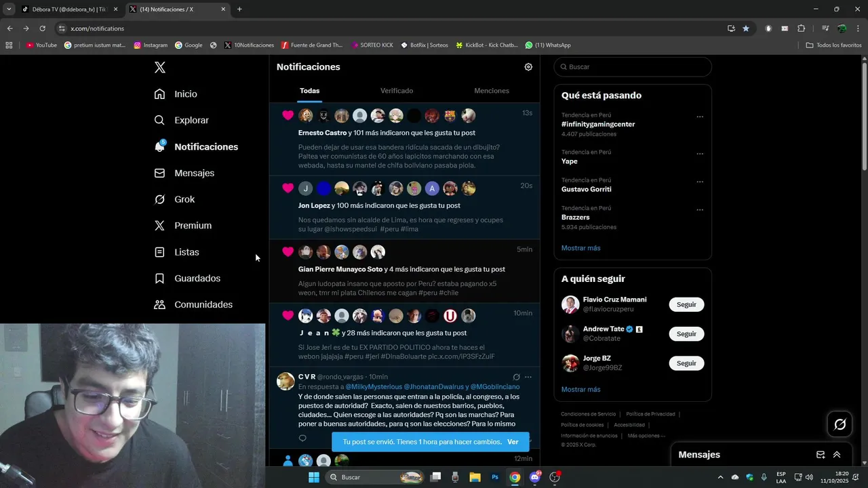The height and width of the screenshot is (488, 868).
Task: Click Mostrar más under A quién seguir
Action: point(580,390)
